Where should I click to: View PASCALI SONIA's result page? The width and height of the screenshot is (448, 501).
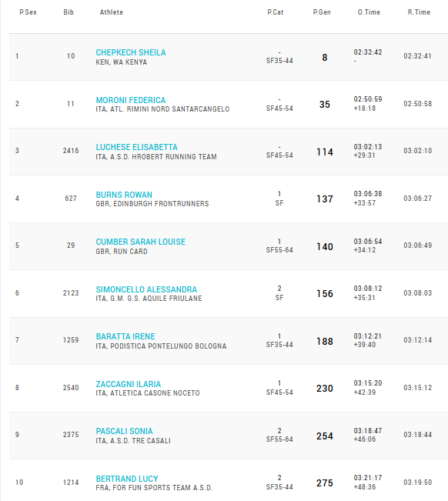click(x=124, y=431)
